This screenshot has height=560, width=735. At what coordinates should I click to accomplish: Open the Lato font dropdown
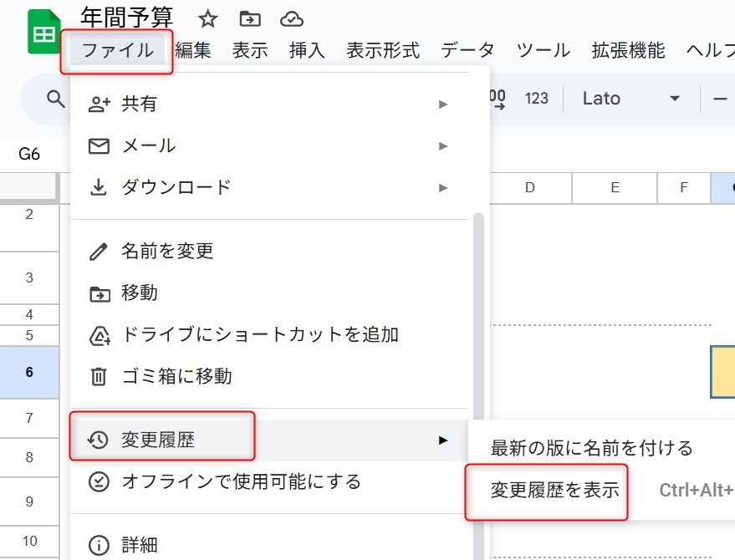[x=631, y=99]
